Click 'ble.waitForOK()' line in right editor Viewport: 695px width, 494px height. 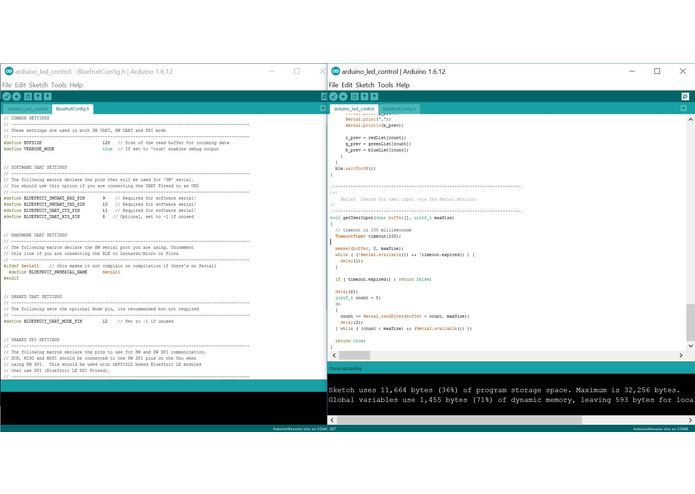(355, 169)
